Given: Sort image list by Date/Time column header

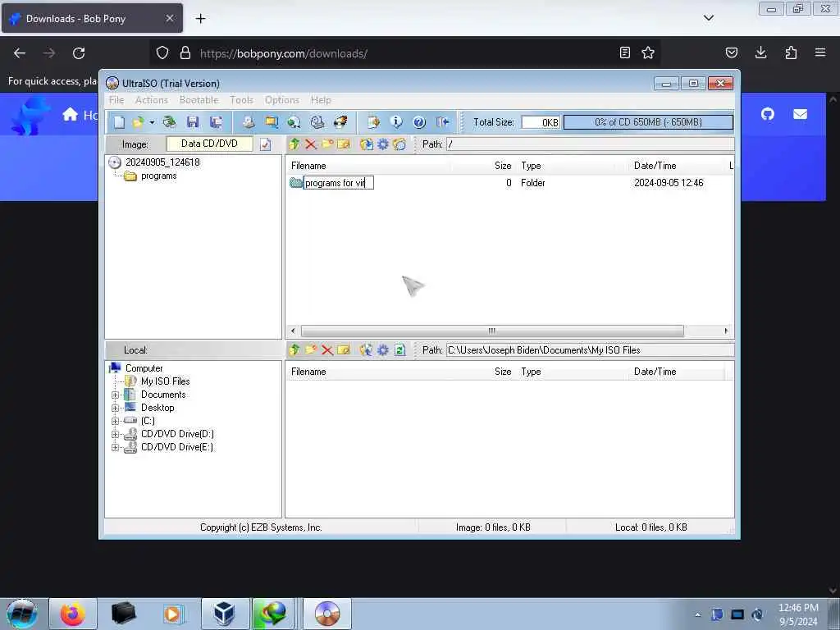Looking at the screenshot, I should (655, 166).
